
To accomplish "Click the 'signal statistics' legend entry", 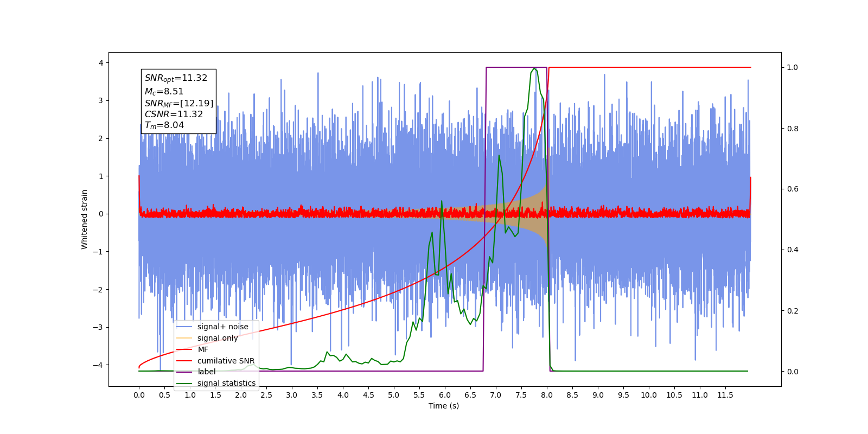I will coord(216,383).
